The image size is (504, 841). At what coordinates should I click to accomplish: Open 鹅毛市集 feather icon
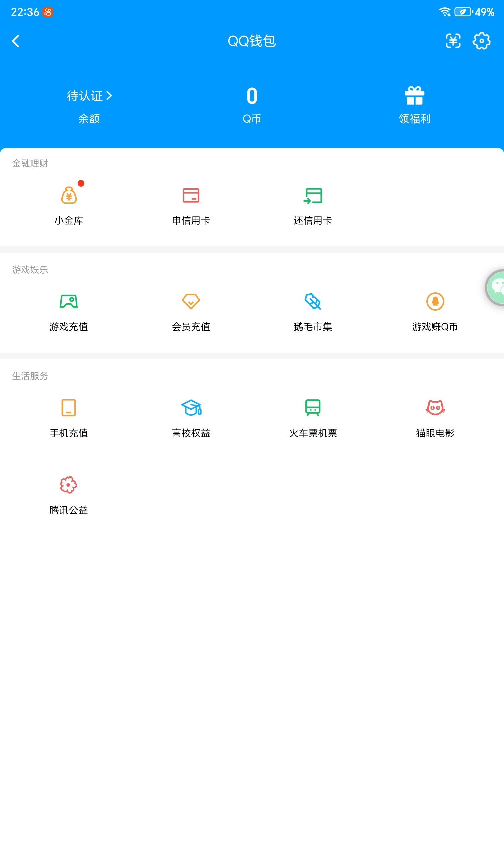[313, 301]
